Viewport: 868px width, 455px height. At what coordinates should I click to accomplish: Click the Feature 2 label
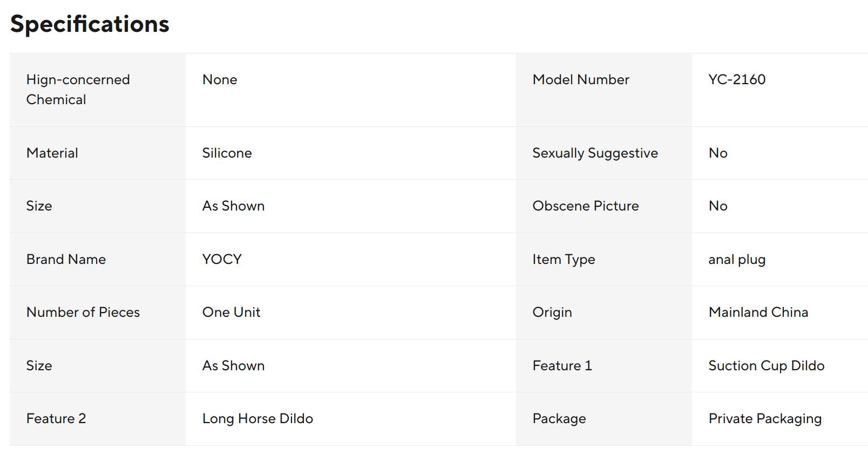click(56, 418)
